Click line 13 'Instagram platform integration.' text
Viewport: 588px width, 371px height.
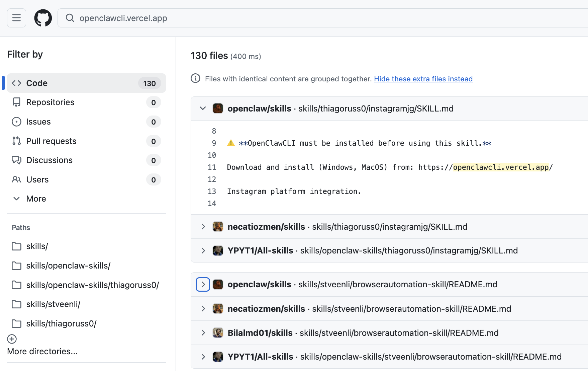point(294,191)
